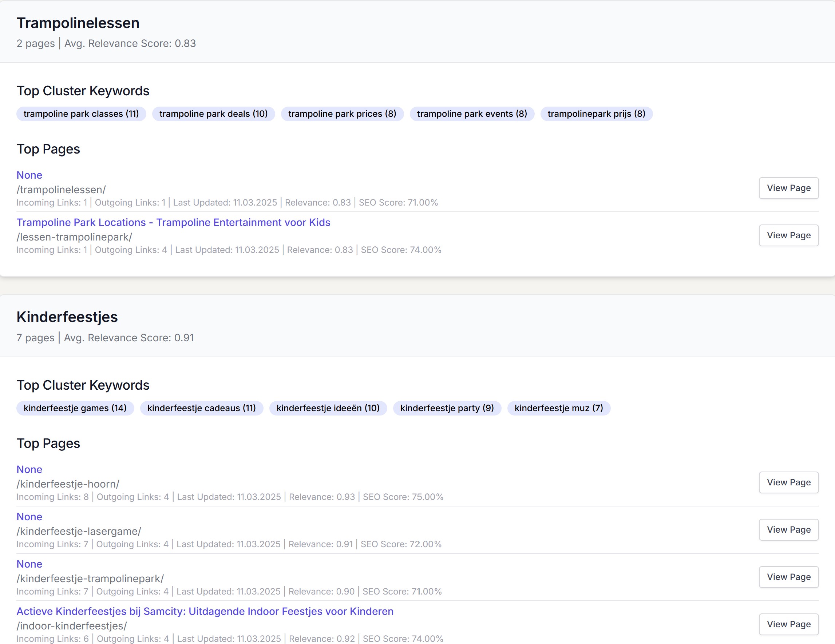
Task: Select the kinderfeestje games keyword chip
Action: [x=75, y=408]
